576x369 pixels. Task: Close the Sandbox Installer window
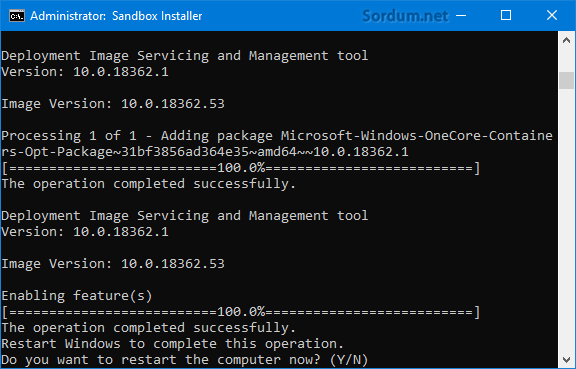(552, 16)
